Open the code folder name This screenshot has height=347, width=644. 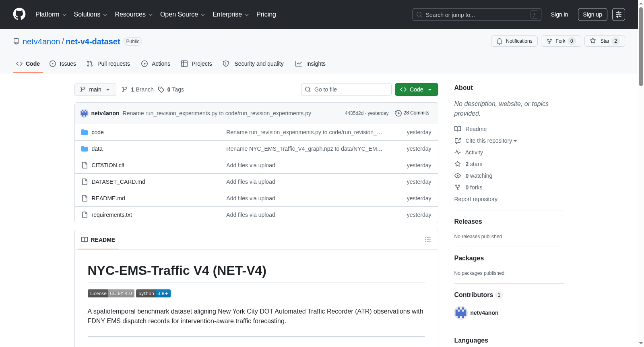[x=97, y=132]
